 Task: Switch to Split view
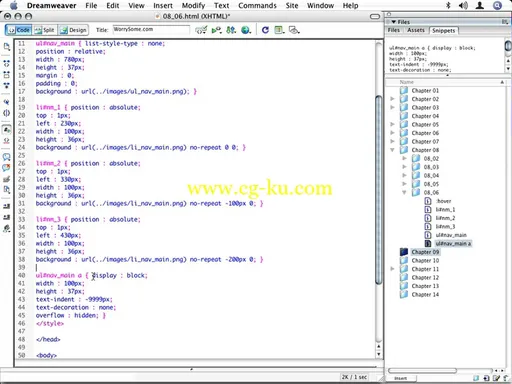44,30
